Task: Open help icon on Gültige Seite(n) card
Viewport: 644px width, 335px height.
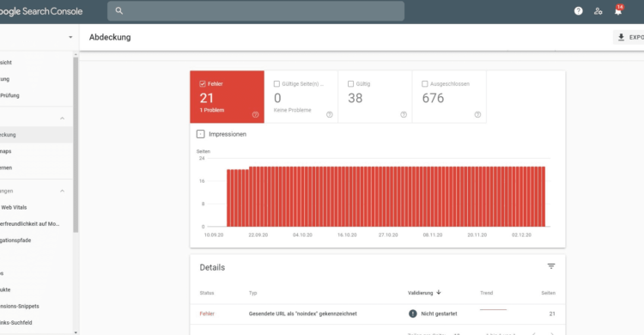Action: pos(330,115)
